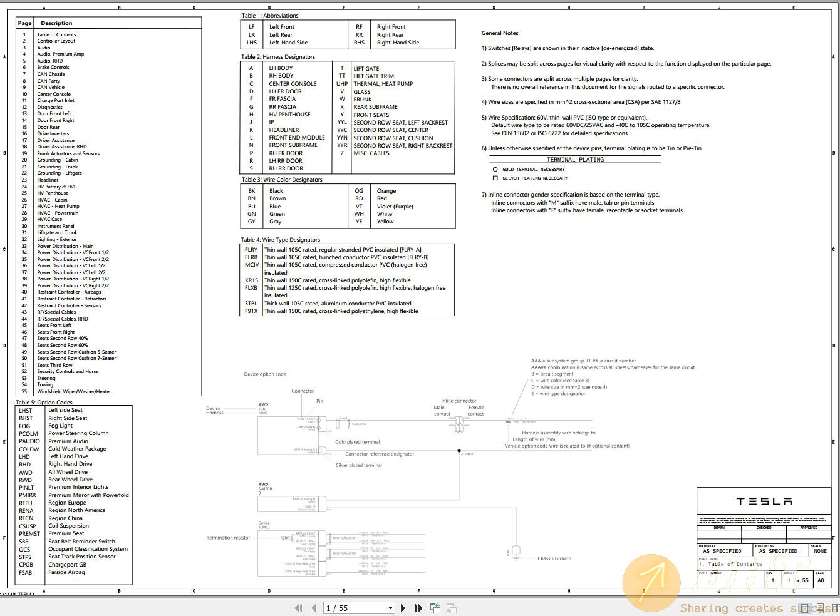840x616 pixels.
Task: Click 'Occupant Classification System' option
Action: tap(88, 549)
